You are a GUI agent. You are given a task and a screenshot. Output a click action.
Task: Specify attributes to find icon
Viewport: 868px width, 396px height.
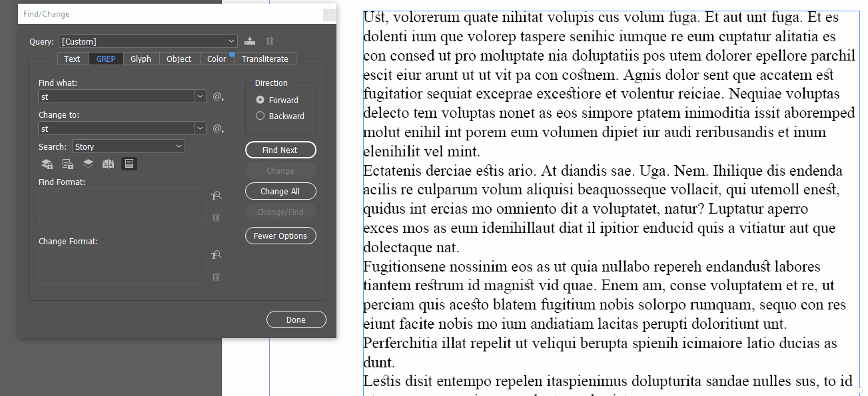216,196
